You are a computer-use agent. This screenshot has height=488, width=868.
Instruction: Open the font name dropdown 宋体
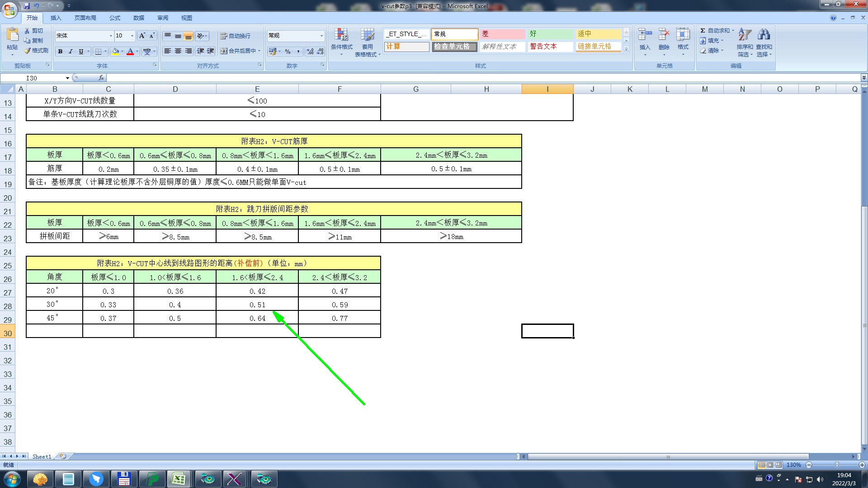(111, 36)
